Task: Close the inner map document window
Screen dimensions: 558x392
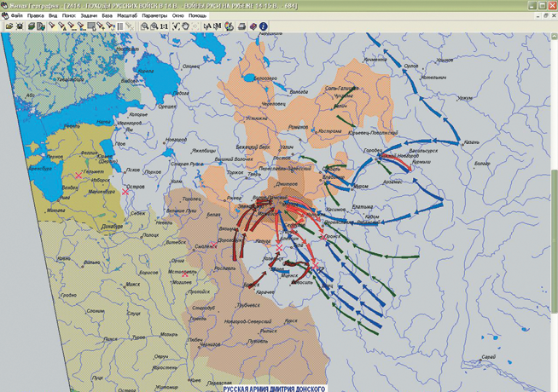Action: (553, 16)
